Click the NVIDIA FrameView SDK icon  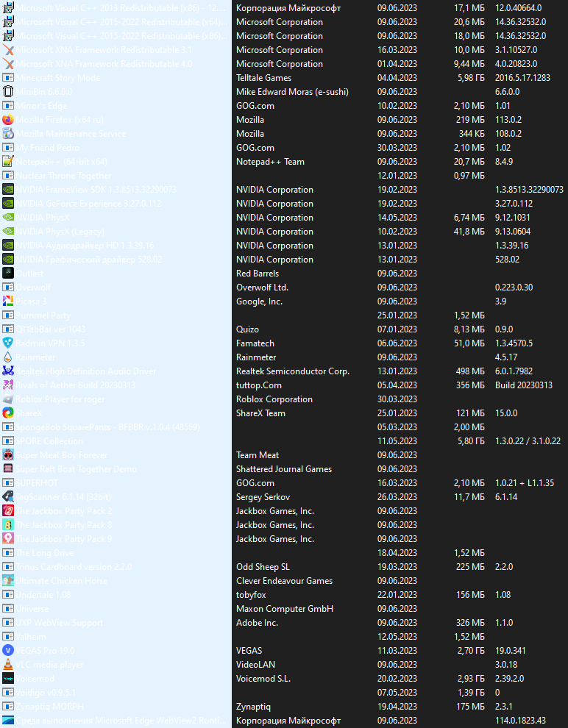tap(8, 190)
